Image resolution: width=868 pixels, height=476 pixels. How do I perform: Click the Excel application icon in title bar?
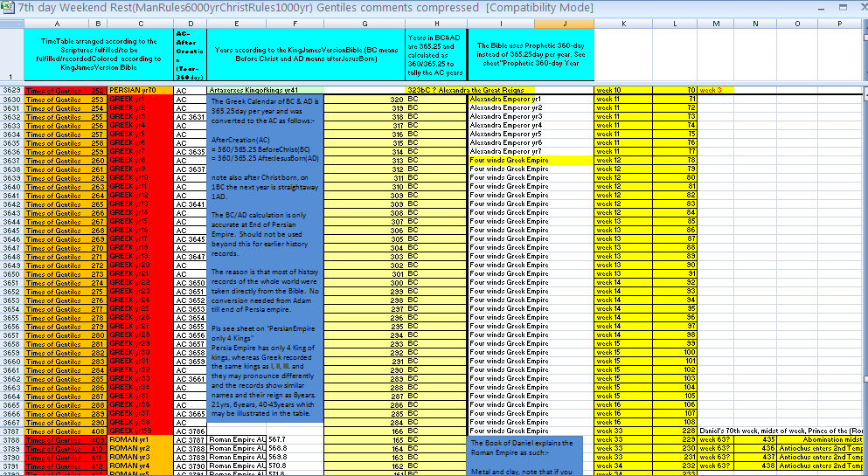pos(7,7)
